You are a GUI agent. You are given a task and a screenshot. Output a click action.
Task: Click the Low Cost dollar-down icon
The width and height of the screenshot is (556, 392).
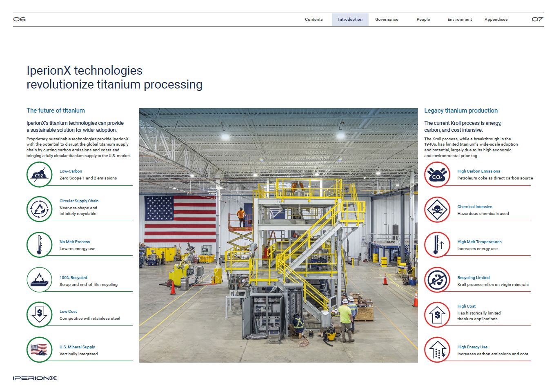(x=40, y=314)
